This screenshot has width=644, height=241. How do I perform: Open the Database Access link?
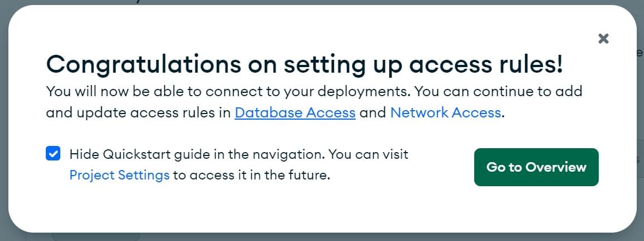[295, 112]
